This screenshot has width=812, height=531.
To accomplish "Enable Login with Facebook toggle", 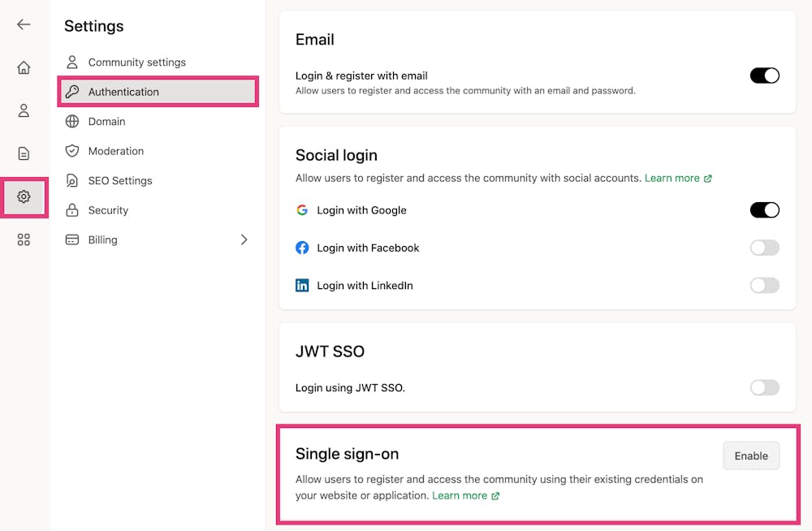I will (764, 248).
